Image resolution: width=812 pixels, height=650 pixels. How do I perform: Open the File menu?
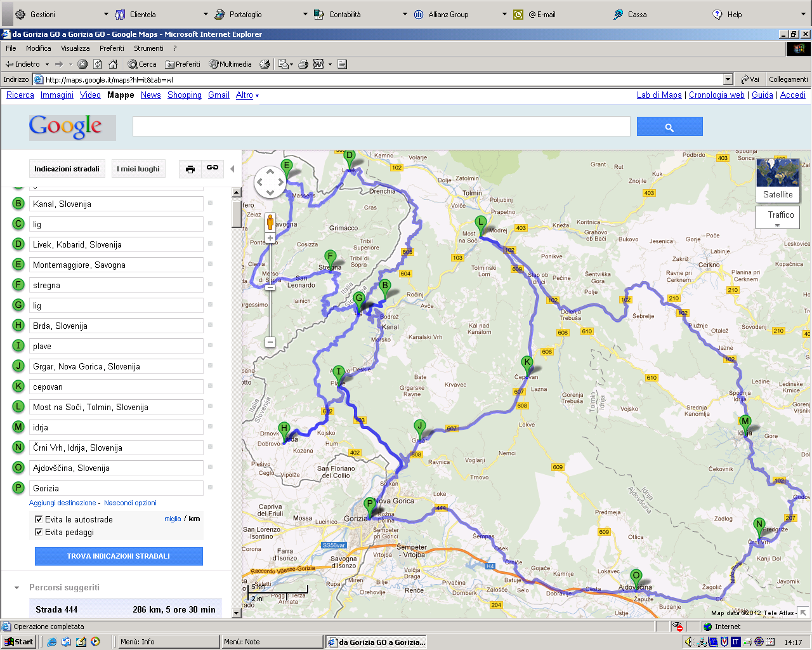pyautogui.click(x=11, y=48)
